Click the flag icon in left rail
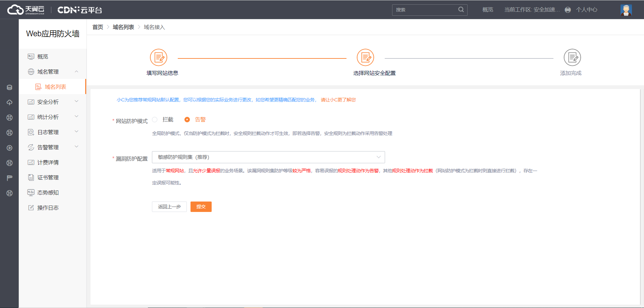644x308 pixels. coord(9,178)
